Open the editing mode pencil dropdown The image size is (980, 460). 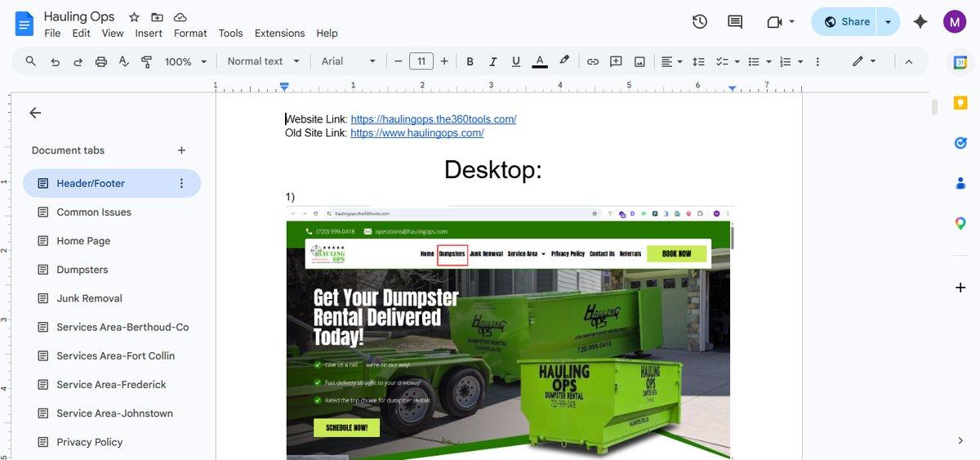point(864,61)
